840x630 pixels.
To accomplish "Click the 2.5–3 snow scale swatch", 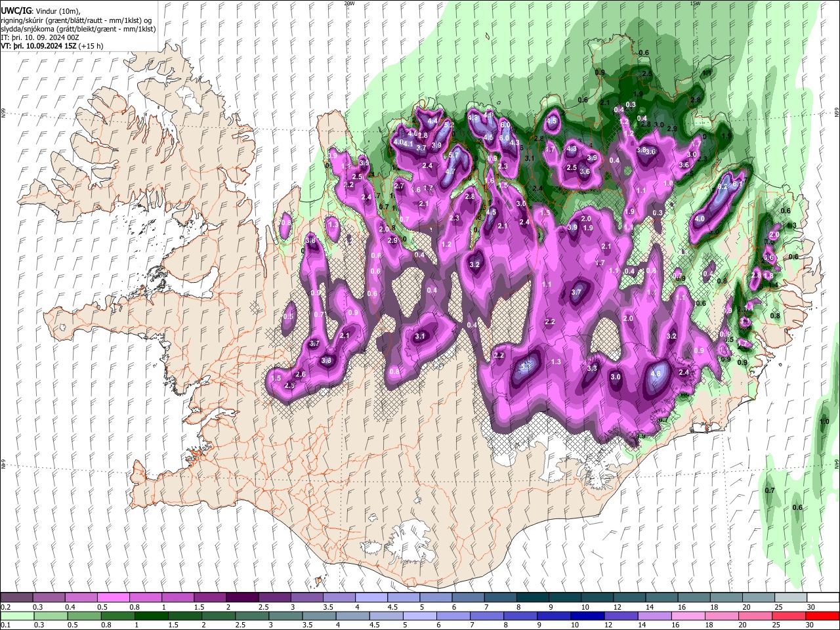I will pos(274,598).
